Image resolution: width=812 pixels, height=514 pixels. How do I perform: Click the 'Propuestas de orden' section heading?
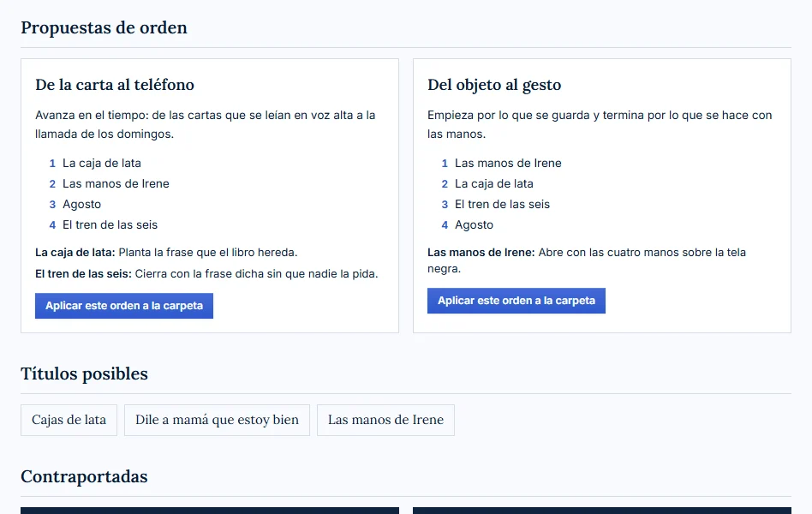click(104, 27)
